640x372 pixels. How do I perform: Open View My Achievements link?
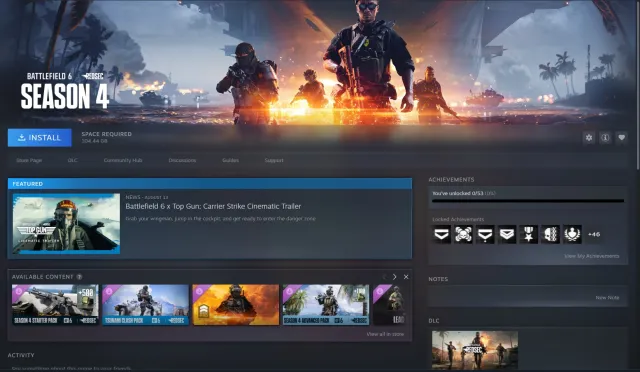pyautogui.click(x=591, y=256)
